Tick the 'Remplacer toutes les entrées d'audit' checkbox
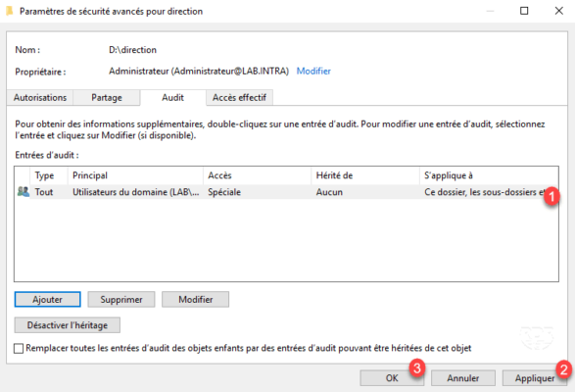This screenshot has height=392, width=575. 19,348
